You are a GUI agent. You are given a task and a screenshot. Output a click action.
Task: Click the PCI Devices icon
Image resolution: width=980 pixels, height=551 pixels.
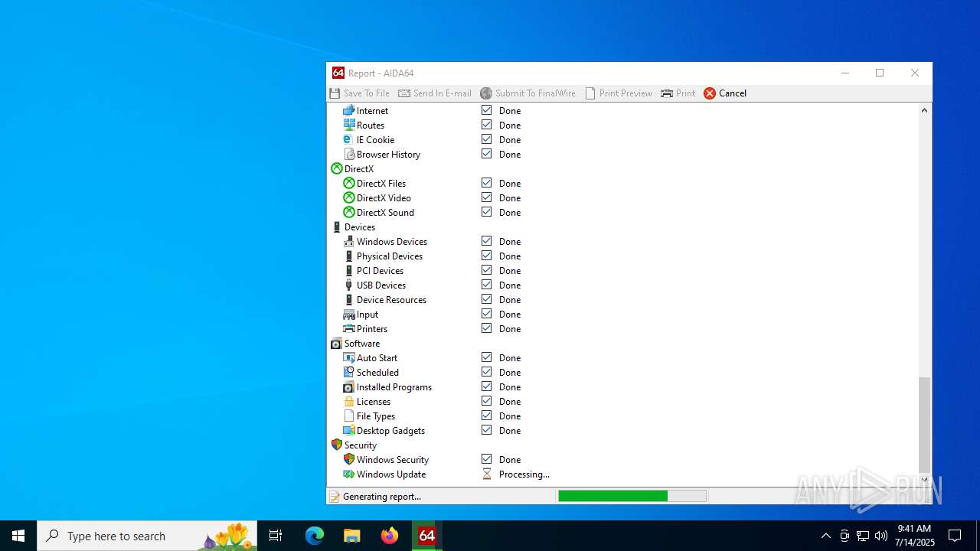coord(349,270)
